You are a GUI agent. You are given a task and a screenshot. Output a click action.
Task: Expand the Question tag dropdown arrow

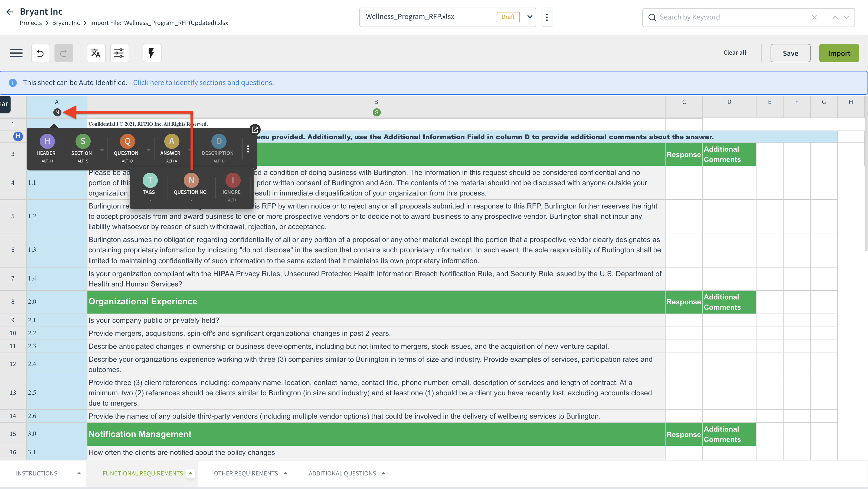click(148, 150)
